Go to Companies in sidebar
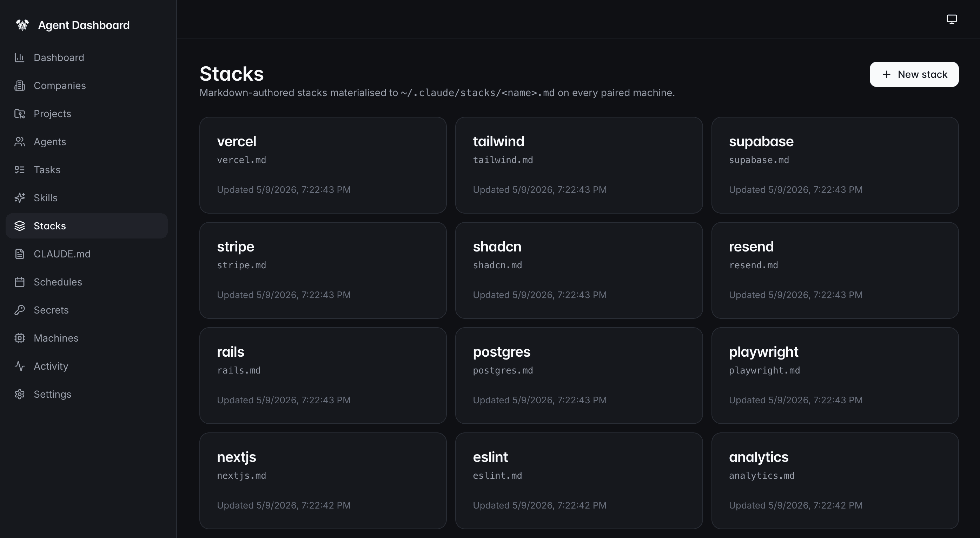 [87, 86]
